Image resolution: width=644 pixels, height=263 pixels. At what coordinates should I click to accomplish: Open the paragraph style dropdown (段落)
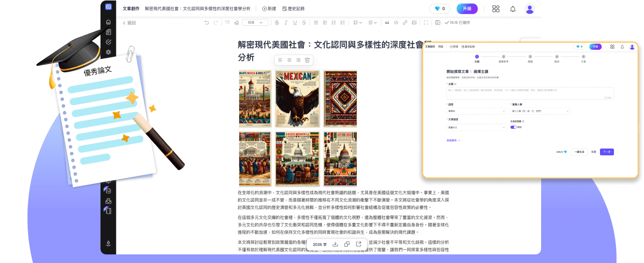point(255,22)
